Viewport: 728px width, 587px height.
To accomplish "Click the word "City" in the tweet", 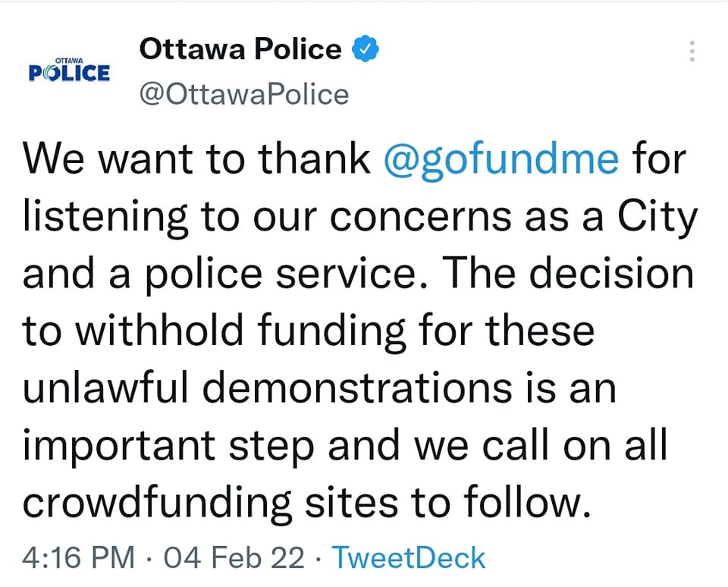I will tap(658, 218).
